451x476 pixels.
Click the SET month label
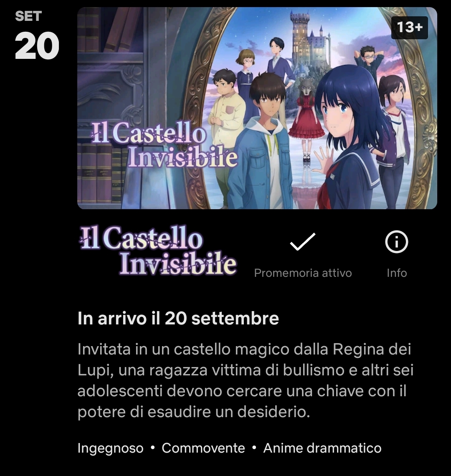[28, 16]
